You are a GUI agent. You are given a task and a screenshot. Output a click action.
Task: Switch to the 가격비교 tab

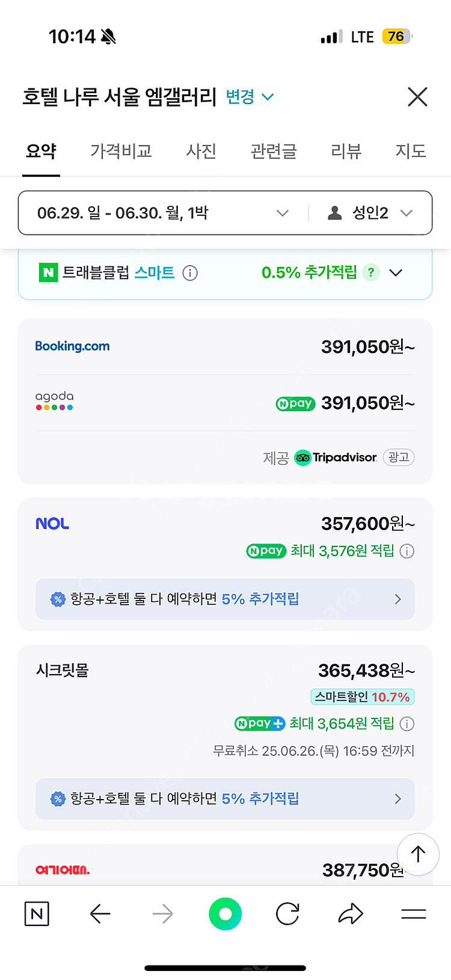pyautogui.click(x=121, y=151)
